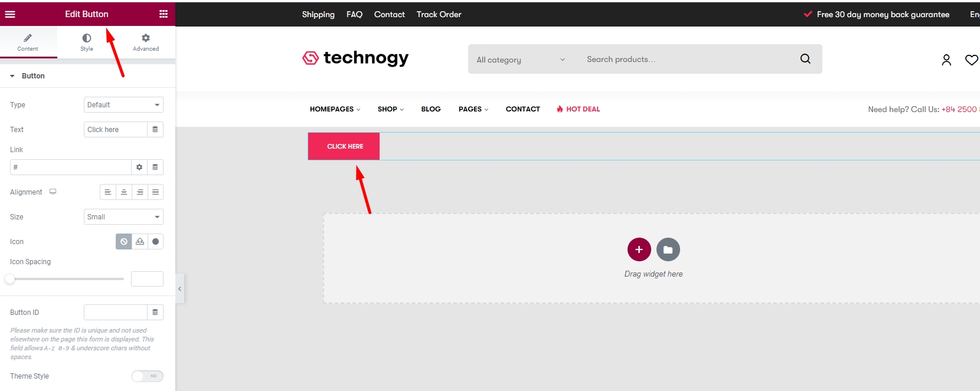
Task: Click the pink CLICK HERE button
Action: pyautogui.click(x=344, y=146)
